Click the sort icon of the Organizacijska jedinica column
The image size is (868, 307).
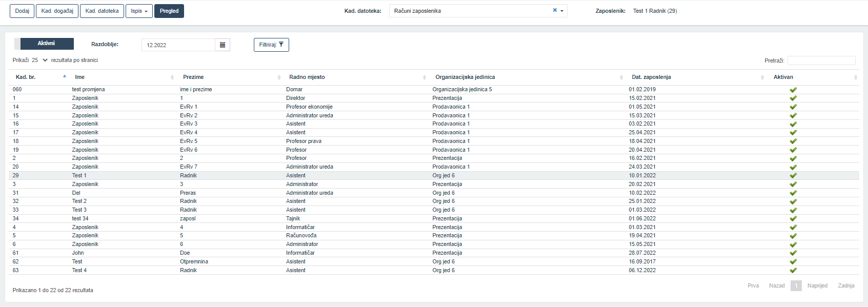[x=621, y=77]
